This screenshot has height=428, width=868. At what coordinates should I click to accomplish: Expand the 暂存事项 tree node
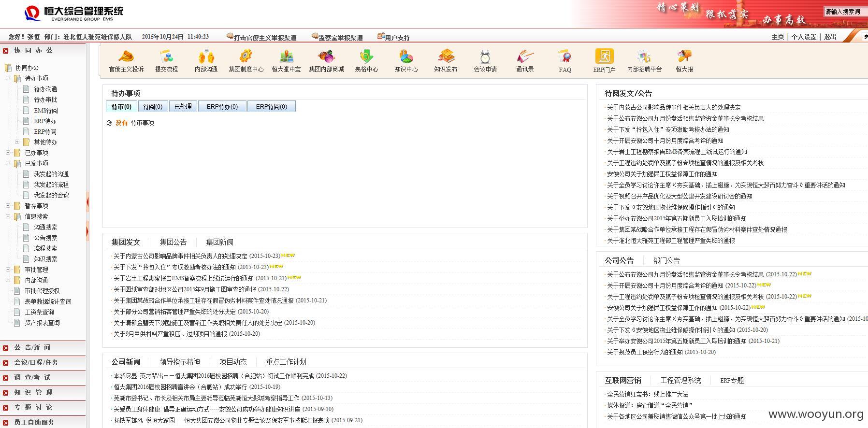[8, 205]
